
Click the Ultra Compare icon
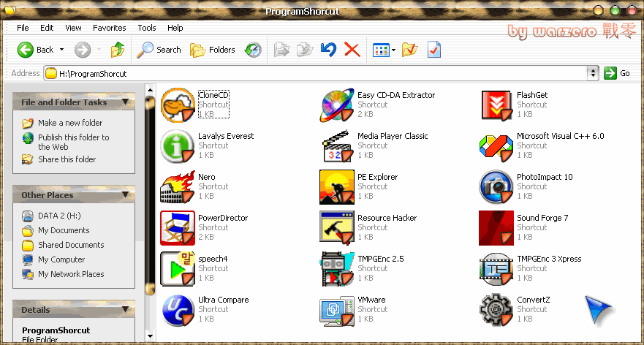click(x=178, y=310)
